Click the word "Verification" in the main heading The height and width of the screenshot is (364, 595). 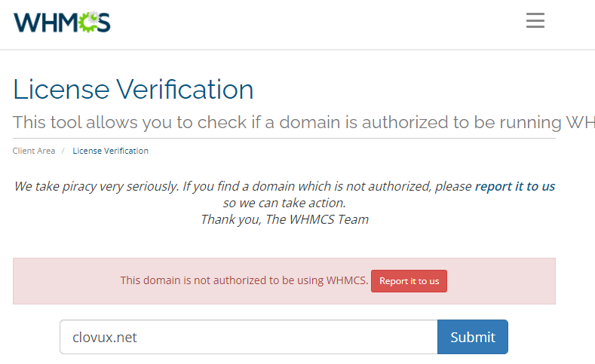click(185, 90)
